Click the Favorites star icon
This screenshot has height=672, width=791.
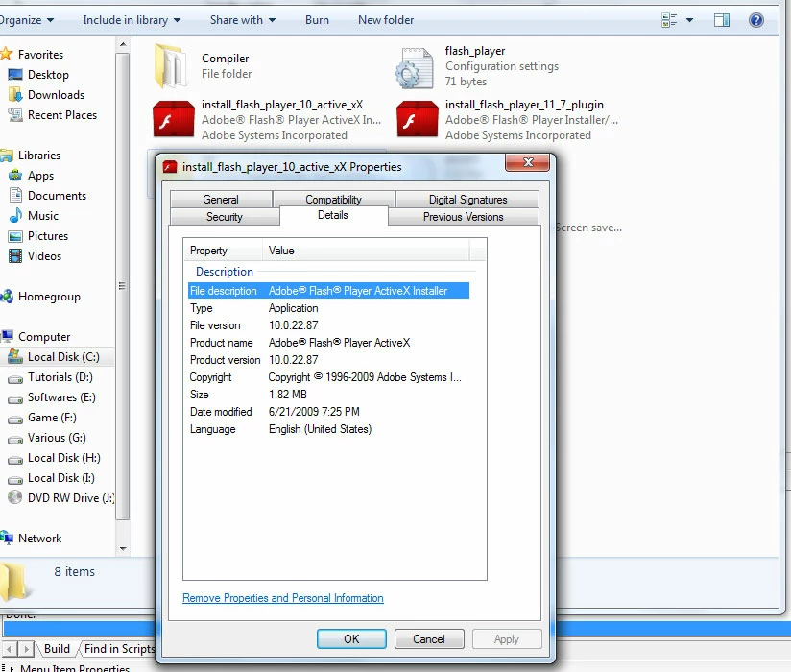pos(6,54)
